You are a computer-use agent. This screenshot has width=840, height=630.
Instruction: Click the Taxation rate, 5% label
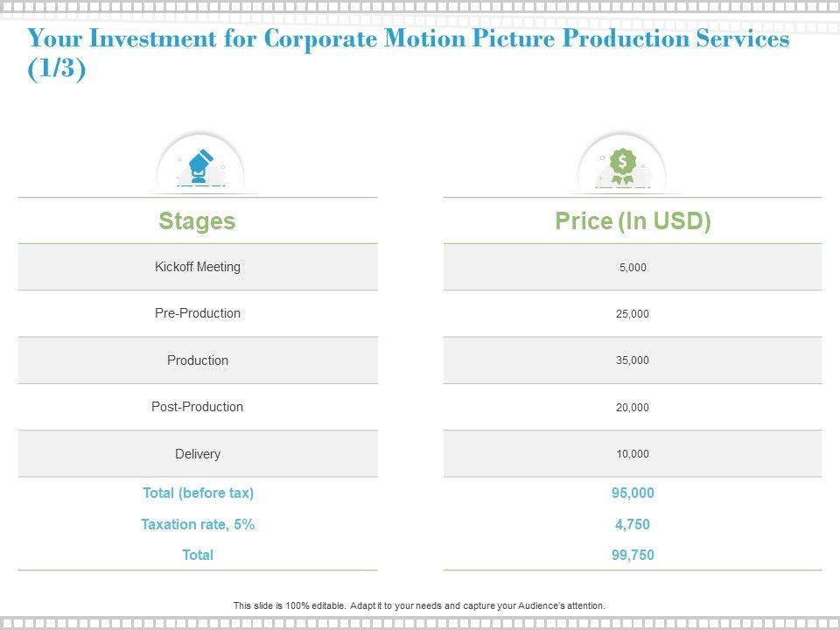[x=199, y=525]
